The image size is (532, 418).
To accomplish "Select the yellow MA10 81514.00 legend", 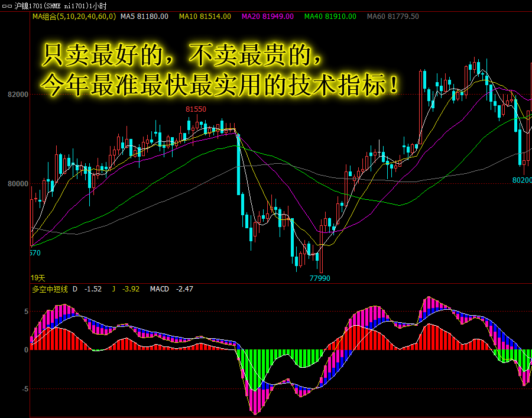I will [x=205, y=17].
